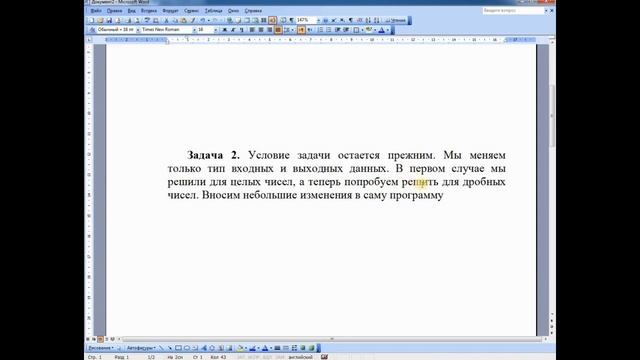Apply the font color A swatch in formatting toolbar

coord(382,30)
